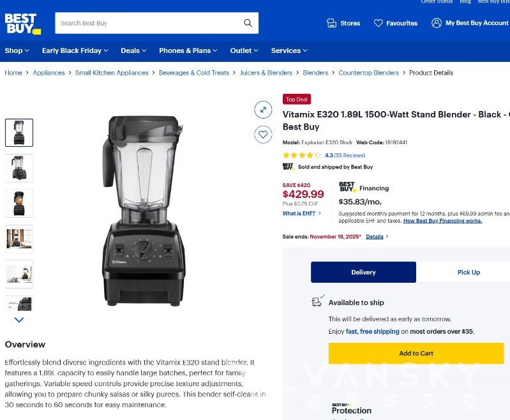The height and width of the screenshot is (420, 510).
Task: Open the Services menu
Action: (289, 50)
